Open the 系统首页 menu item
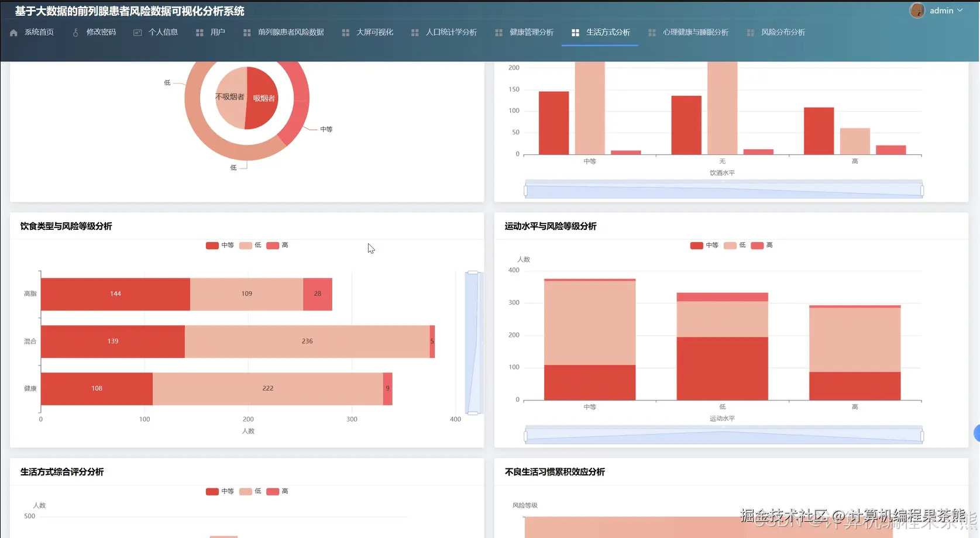The height and width of the screenshot is (538, 980). pos(39,32)
